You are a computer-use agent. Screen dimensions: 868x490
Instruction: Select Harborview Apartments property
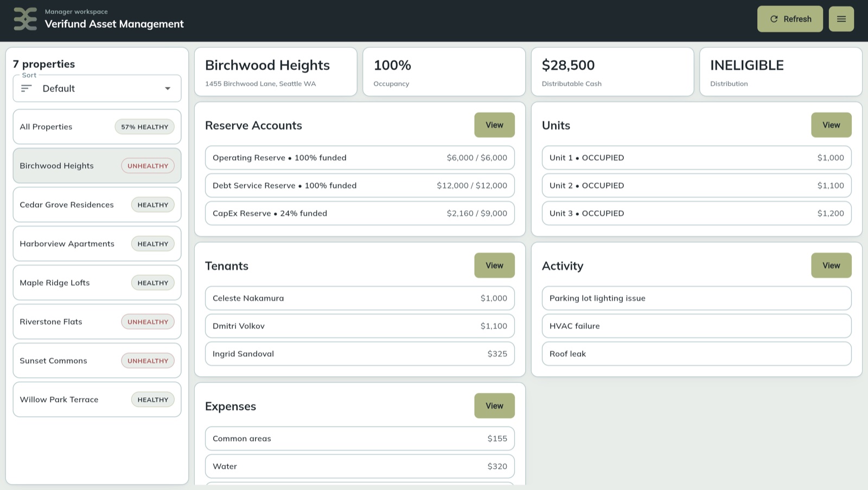tap(97, 244)
